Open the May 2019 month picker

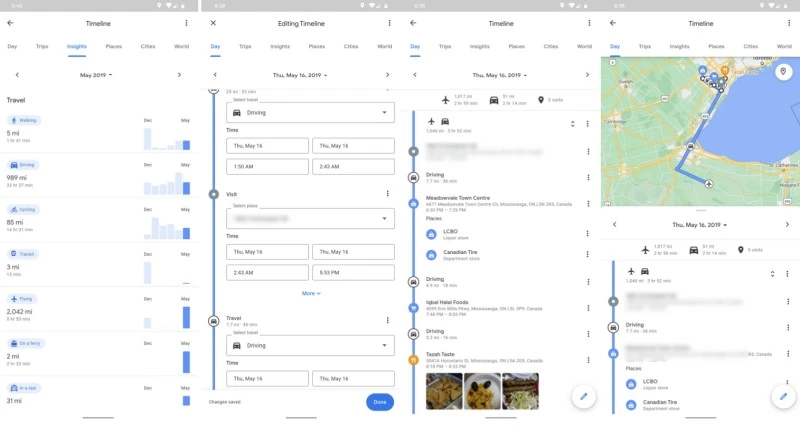coord(96,75)
